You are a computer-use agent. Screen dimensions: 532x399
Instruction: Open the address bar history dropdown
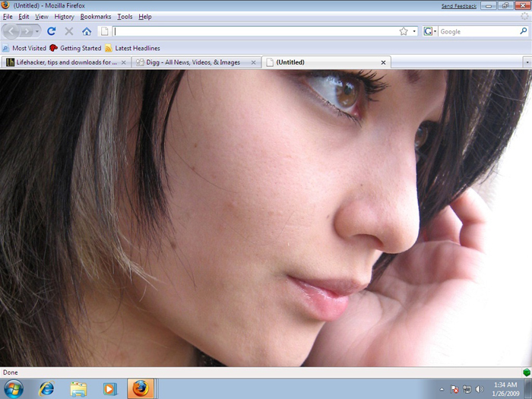pos(414,32)
